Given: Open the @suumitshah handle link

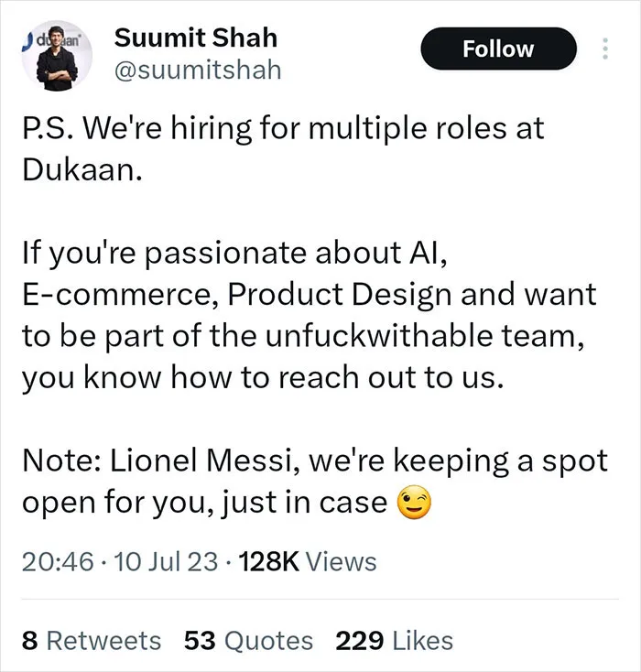Looking at the screenshot, I should point(198,70).
